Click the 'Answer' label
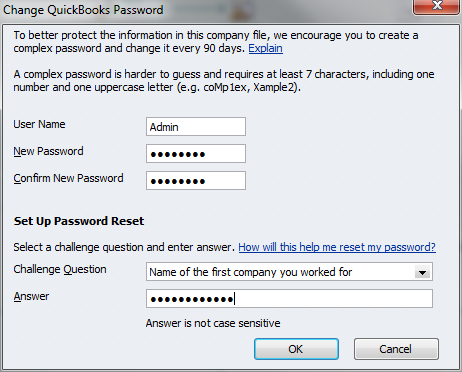This screenshot has height=372, width=462. click(x=31, y=296)
